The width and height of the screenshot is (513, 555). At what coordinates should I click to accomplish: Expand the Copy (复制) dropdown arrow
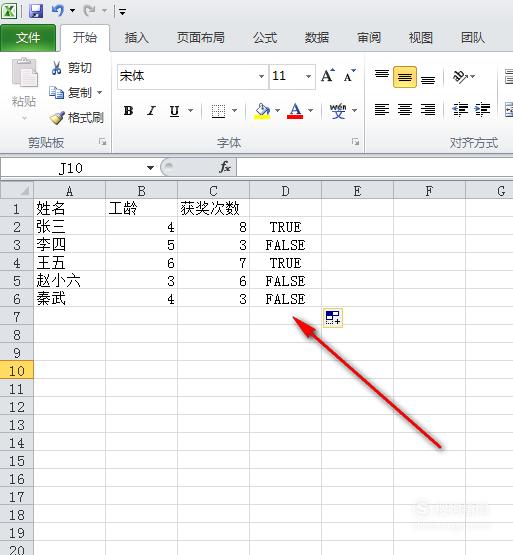(99, 93)
